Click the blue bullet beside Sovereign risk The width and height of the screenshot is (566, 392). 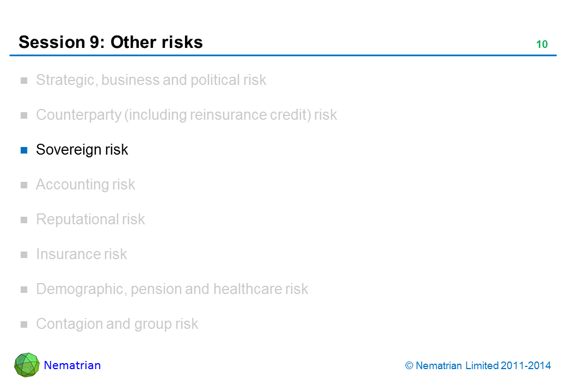click(24, 150)
